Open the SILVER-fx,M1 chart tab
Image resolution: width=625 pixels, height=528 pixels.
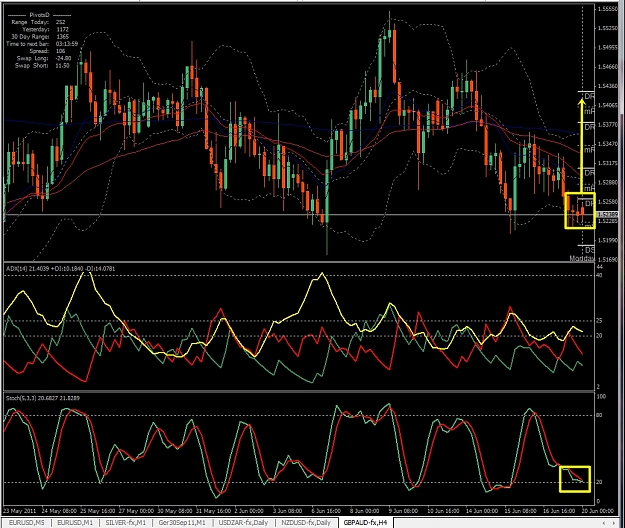(126, 522)
